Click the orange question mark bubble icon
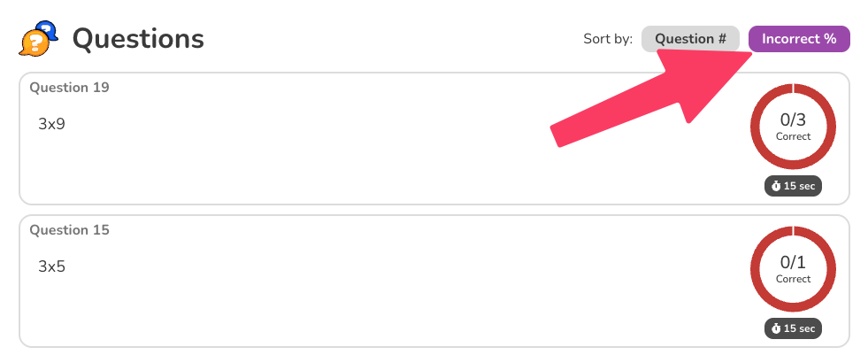Image resolution: width=868 pixels, height=355 pixels. tap(32, 43)
